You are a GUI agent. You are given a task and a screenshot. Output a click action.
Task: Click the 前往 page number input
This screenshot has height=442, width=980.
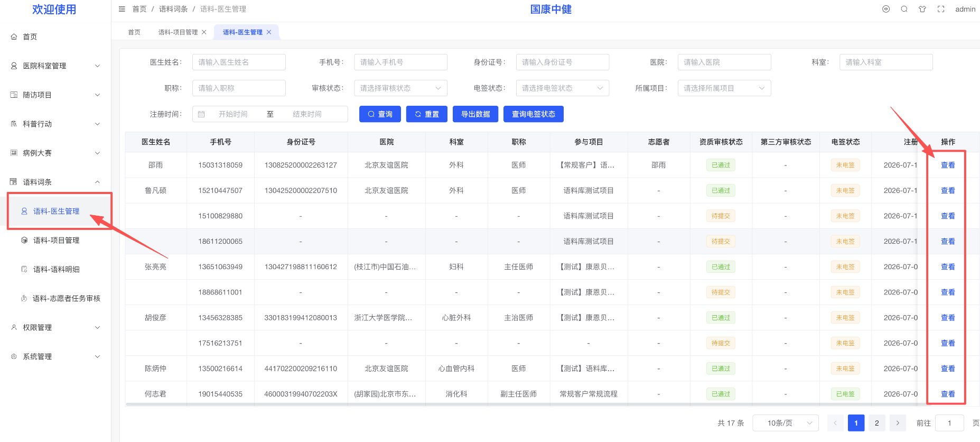[x=949, y=423]
